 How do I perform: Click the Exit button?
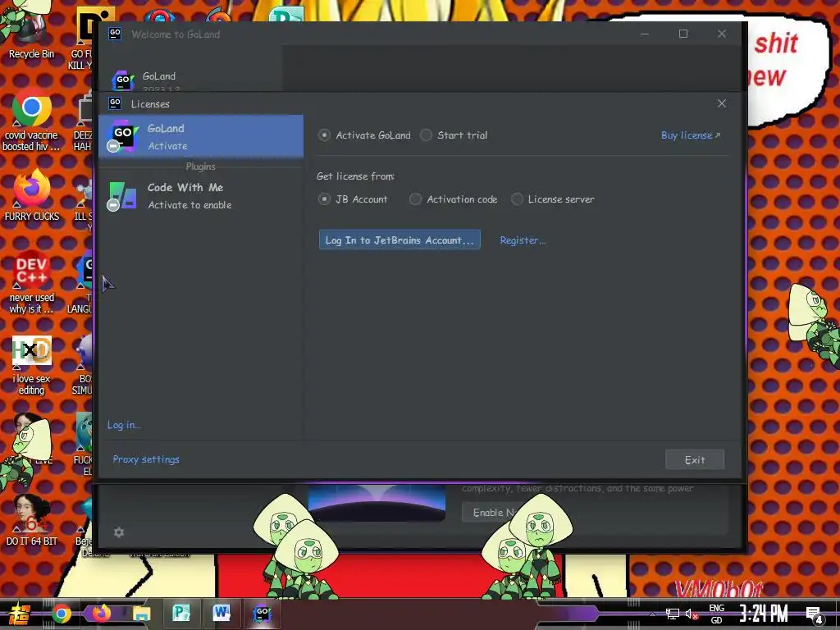pyautogui.click(x=694, y=459)
